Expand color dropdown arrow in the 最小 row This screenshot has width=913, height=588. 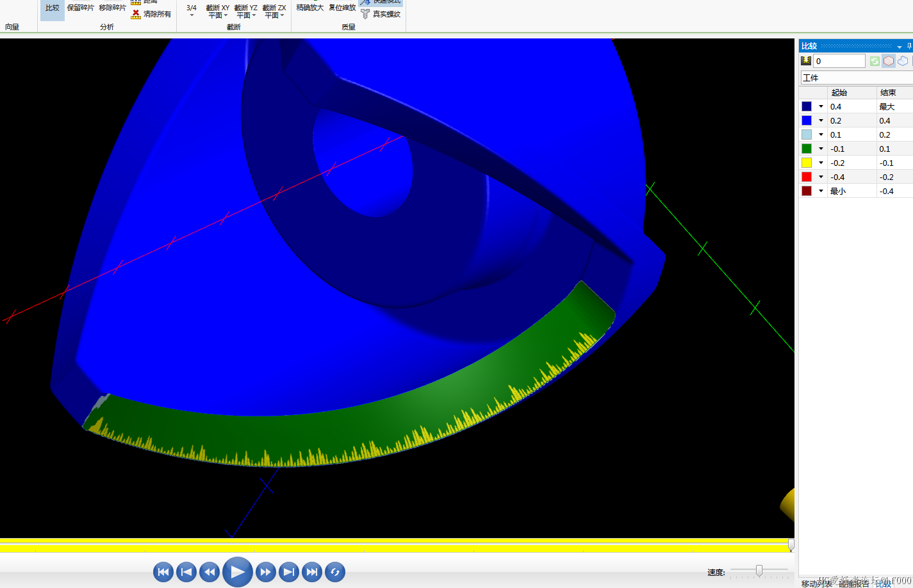coord(821,192)
